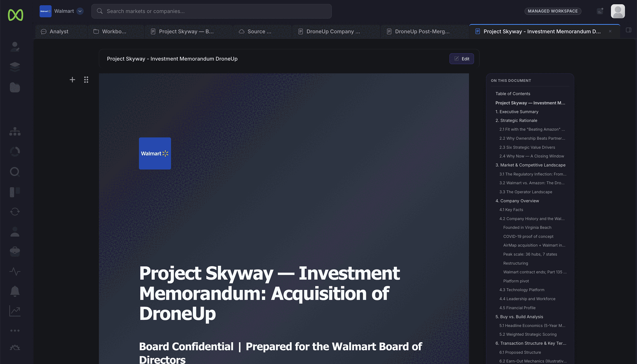Go to Founded in Virginia Beach entry
637x364 pixels.
point(527,227)
